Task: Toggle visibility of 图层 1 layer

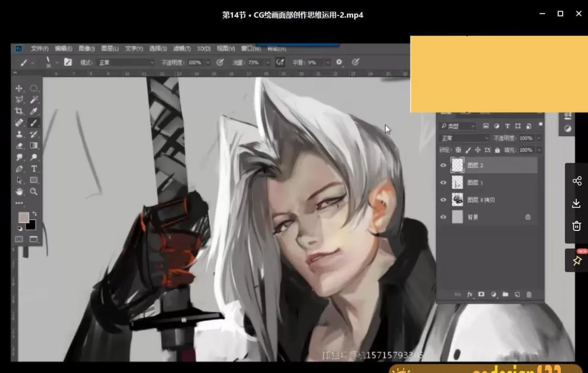Action: tap(443, 183)
